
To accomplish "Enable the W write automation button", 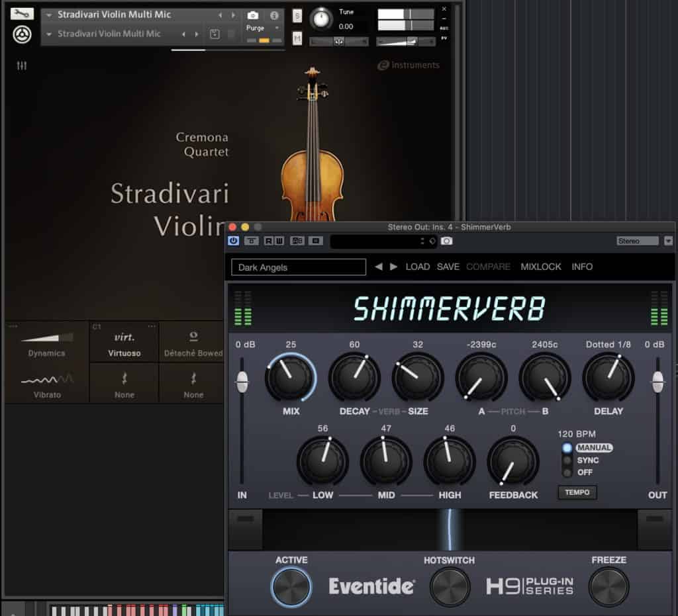I will coord(279,241).
